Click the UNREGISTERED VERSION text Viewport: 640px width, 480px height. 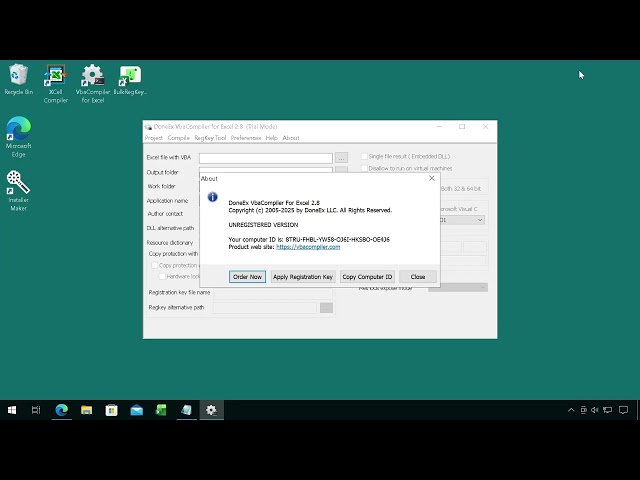pyautogui.click(x=263, y=225)
